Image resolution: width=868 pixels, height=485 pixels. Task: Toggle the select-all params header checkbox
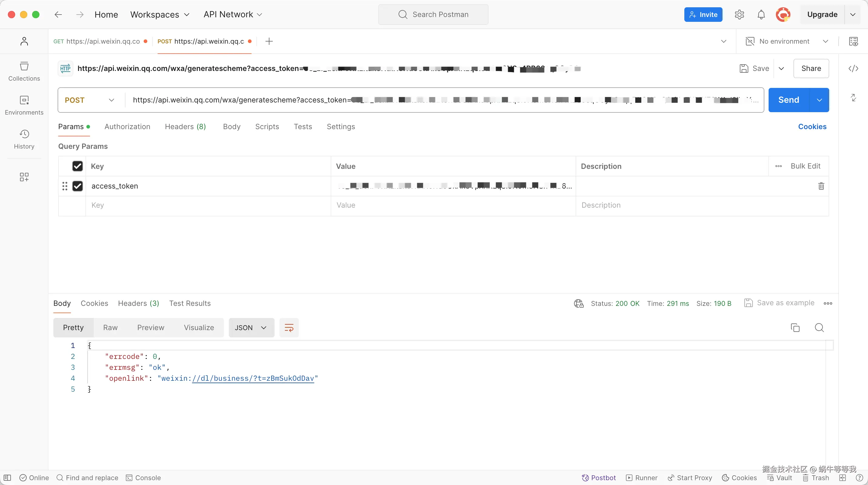(x=78, y=166)
